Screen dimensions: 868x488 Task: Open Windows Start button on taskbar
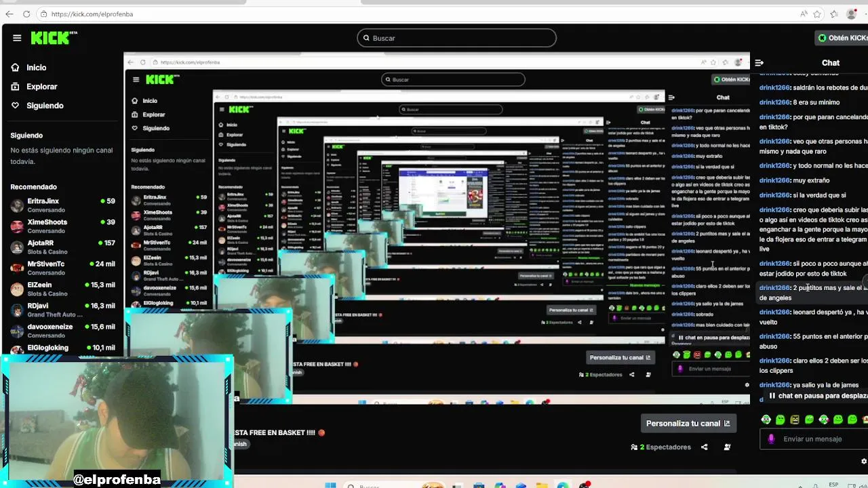click(330, 485)
